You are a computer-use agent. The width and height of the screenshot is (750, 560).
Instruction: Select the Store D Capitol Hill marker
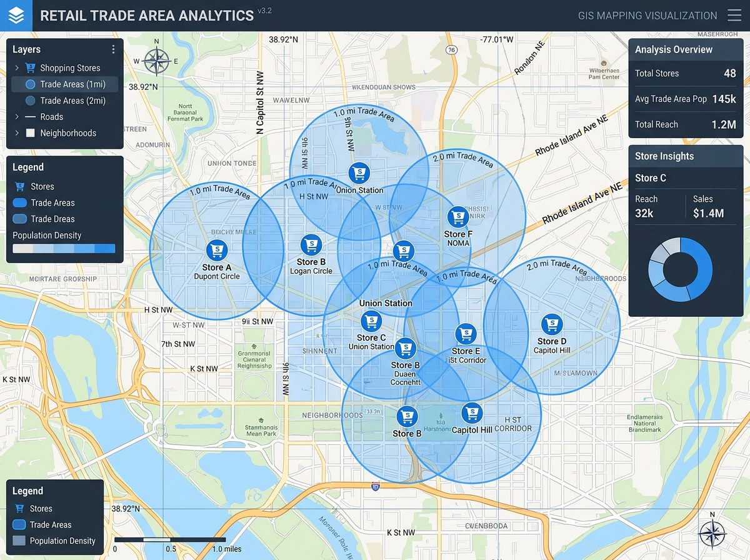551,324
